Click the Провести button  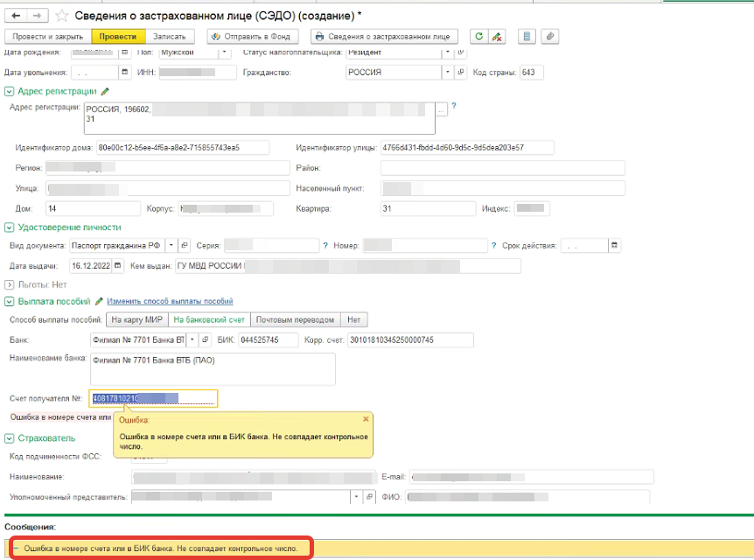pos(117,37)
